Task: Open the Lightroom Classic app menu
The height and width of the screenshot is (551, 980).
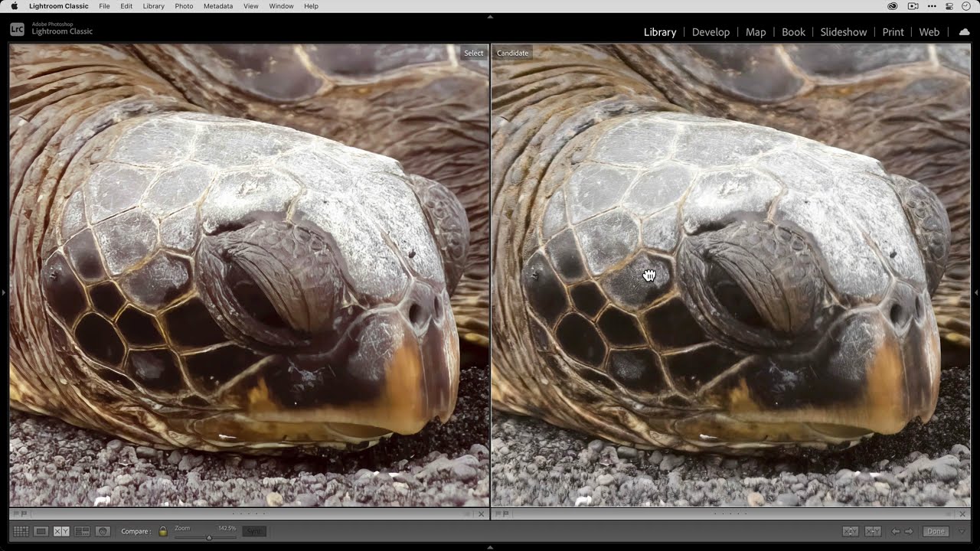Action: (x=59, y=6)
